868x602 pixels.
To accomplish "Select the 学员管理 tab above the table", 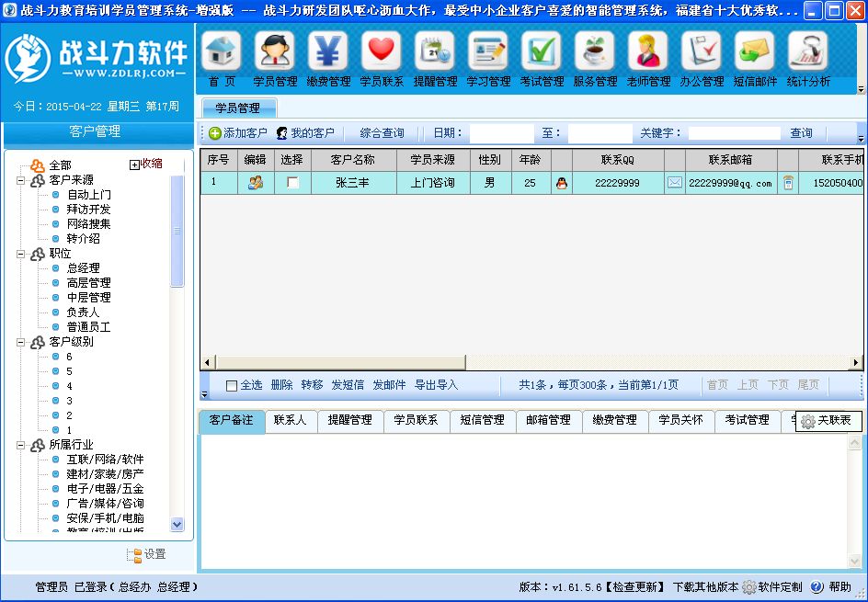I will click(x=238, y=108).
